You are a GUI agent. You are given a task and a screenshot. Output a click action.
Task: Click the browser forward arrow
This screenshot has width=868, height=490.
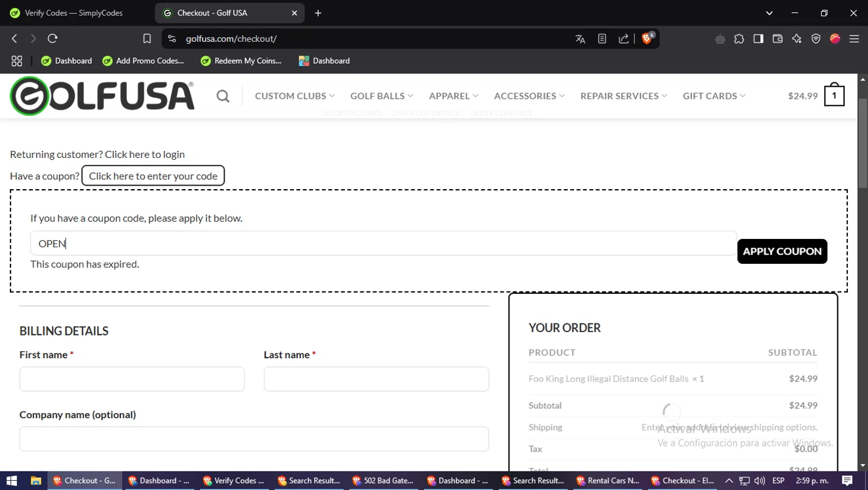(33, 39)
